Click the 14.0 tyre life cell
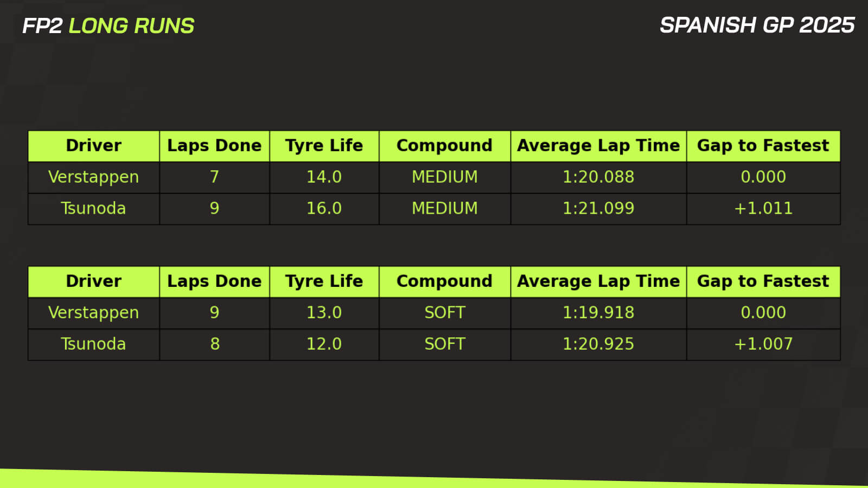The width and height of the screenshot is (868, 488). [324, 177]
